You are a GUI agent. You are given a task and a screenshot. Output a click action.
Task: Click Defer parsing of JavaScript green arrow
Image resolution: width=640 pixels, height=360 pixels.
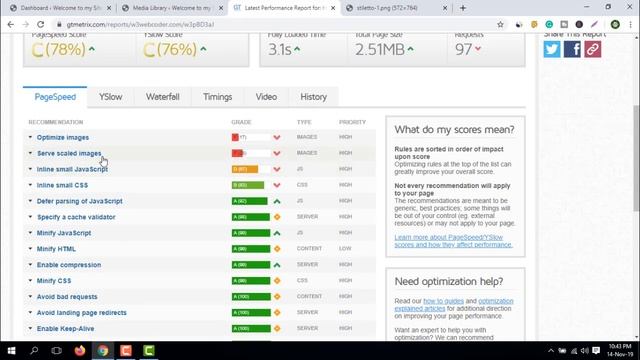pos(277,201)
